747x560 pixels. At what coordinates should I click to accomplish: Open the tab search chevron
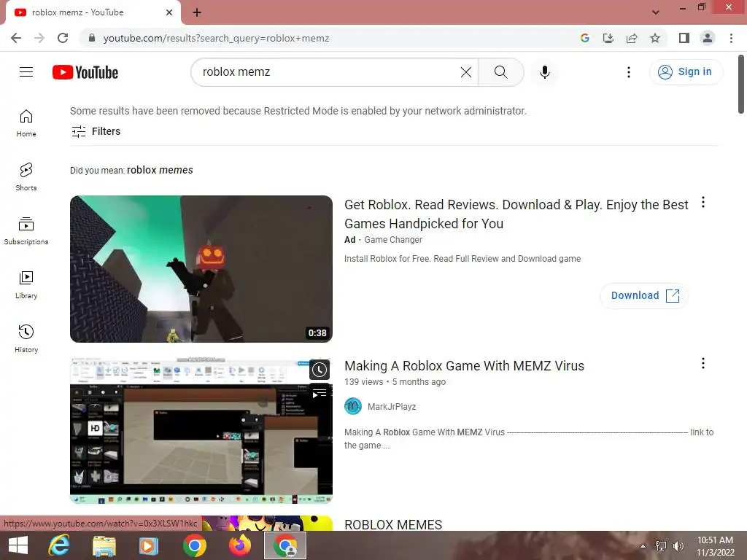(x=656, y=12)
